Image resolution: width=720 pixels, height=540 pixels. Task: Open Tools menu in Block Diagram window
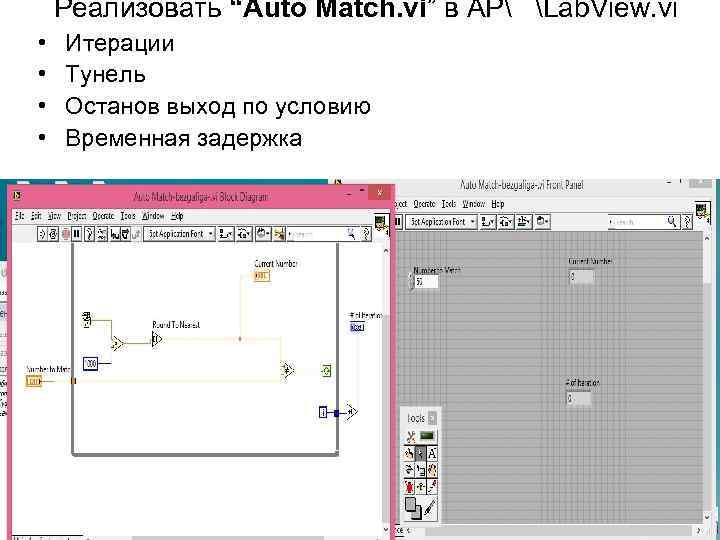coord(129,216)
